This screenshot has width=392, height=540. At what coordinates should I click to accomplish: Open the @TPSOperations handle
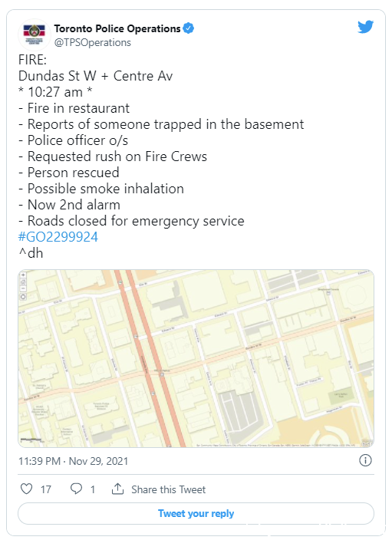click(93, 43)
